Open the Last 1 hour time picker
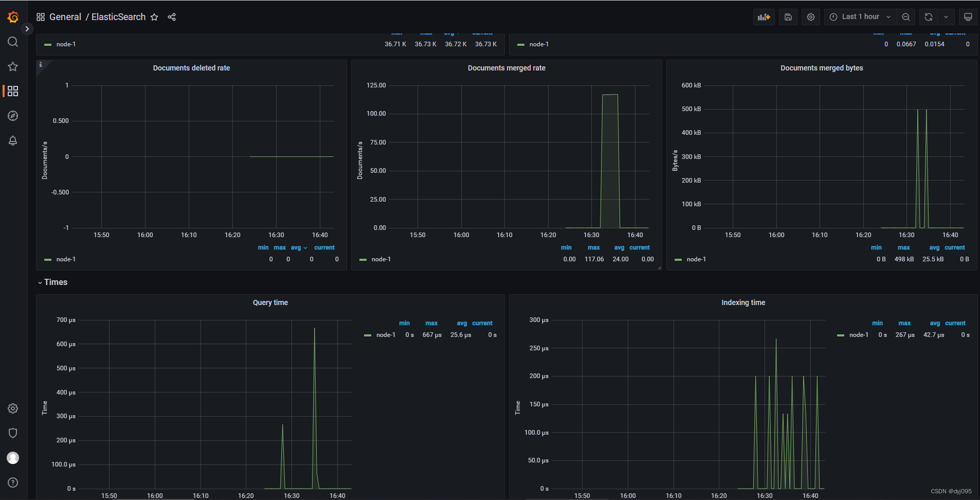 [x=859, y=17]
